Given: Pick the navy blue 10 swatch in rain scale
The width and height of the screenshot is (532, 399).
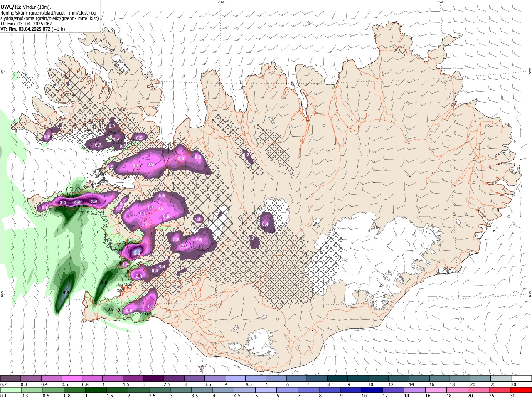Looking at the screenshot, I should tap(372, 390).
